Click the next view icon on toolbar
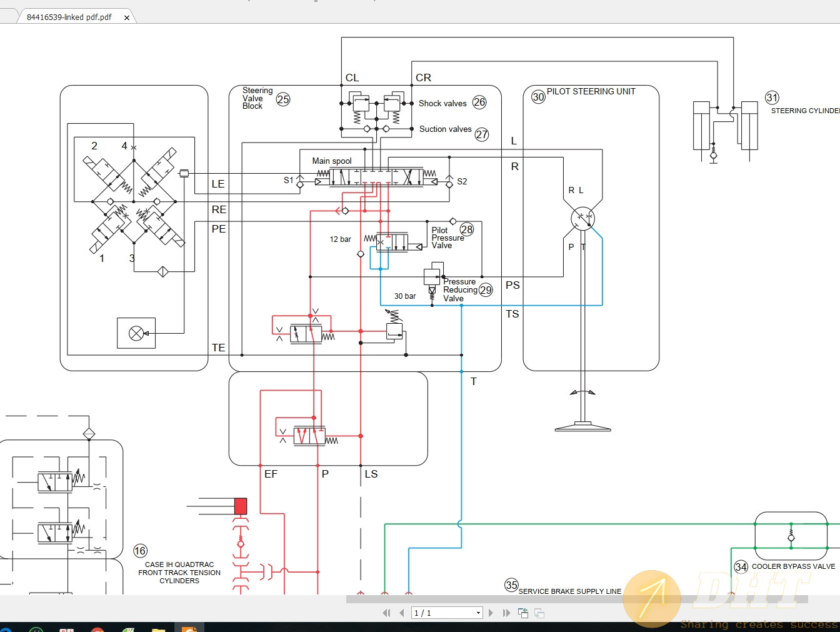Image resolution: width=840 pixels, height=632 pixels. coord(539,613)
